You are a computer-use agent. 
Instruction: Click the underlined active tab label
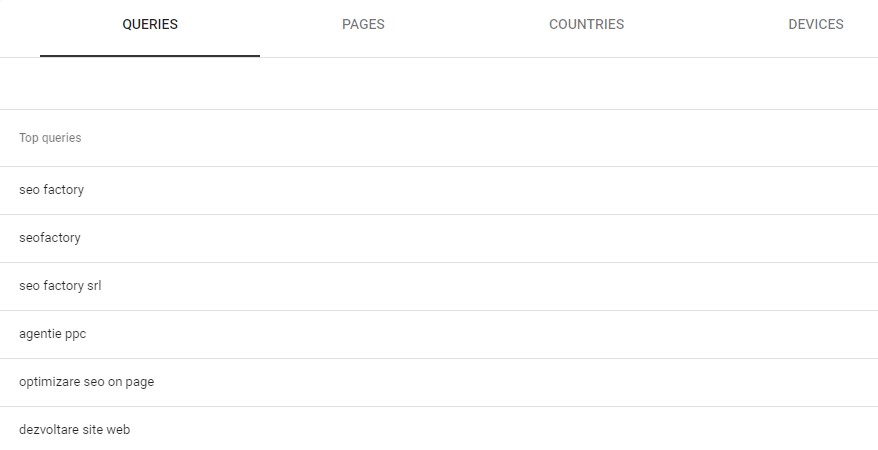point(150,25)
